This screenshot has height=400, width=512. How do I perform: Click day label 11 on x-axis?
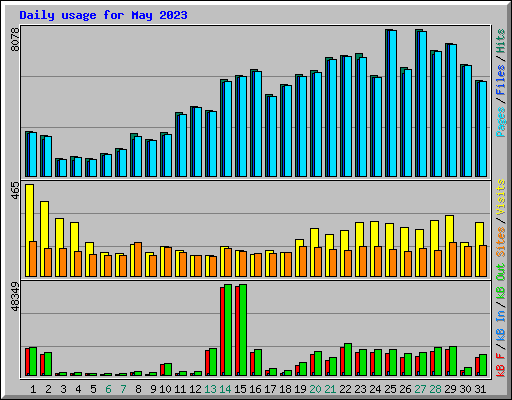coord(180,389)
